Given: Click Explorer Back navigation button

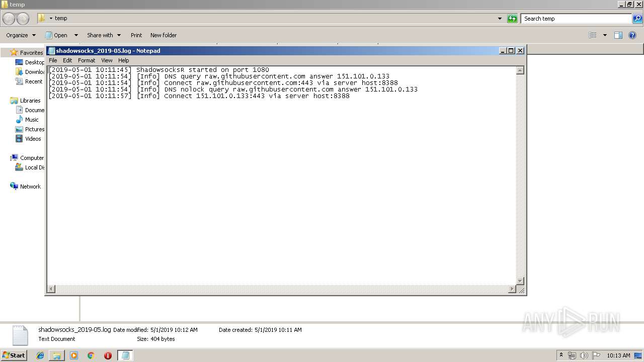Looking at the screenshot, I should [9, 19].
